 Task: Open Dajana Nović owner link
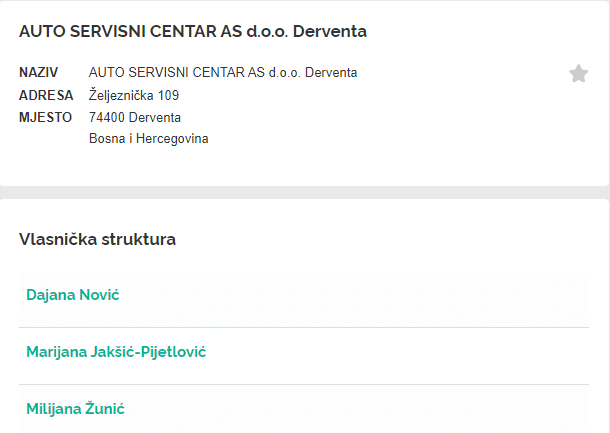pyautogui.click(x=73, y=295)
